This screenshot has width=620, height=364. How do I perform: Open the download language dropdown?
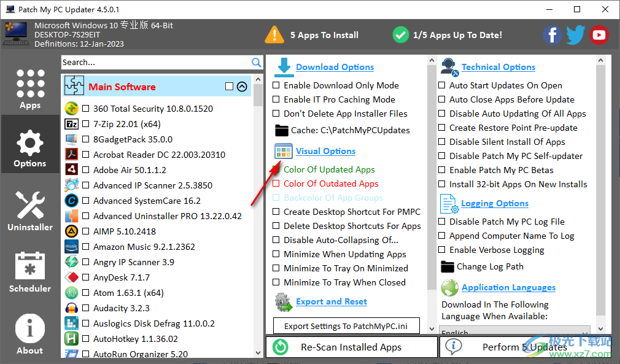tap(514, 331)
